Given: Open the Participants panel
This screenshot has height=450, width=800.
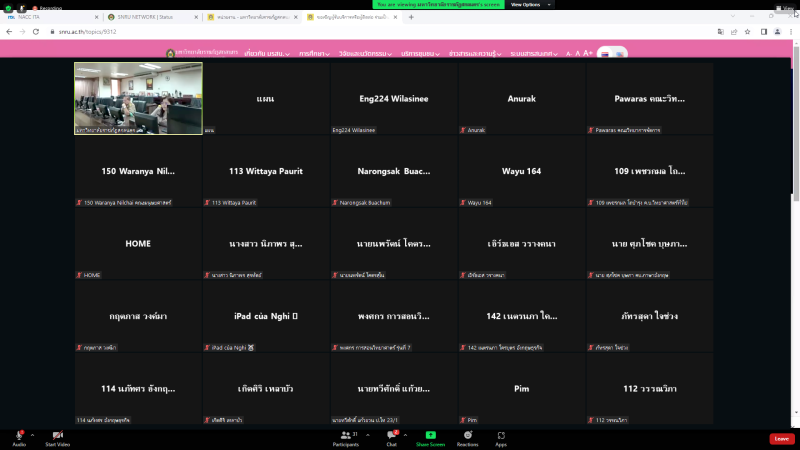Looking at the screenshot, I should pyautogui.click(x=346, y=436).
